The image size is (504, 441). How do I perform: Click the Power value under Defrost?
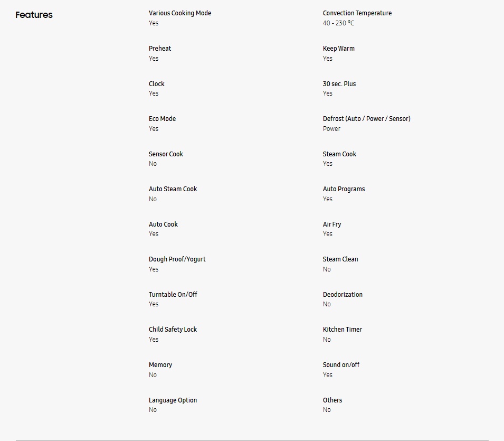[x=331, y=129]
